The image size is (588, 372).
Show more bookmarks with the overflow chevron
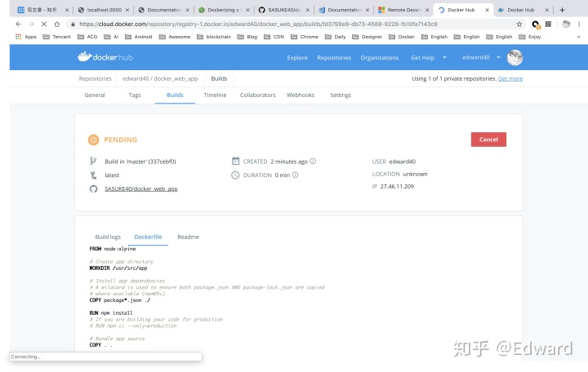point(578,37)
